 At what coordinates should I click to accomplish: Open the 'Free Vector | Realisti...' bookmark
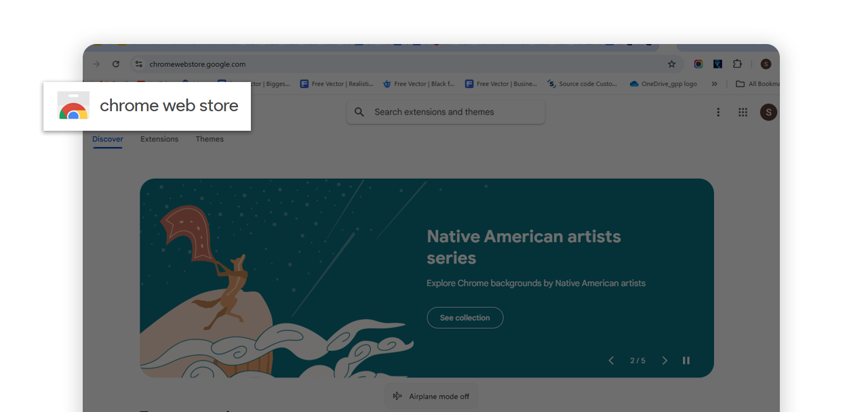click(337, 84)
